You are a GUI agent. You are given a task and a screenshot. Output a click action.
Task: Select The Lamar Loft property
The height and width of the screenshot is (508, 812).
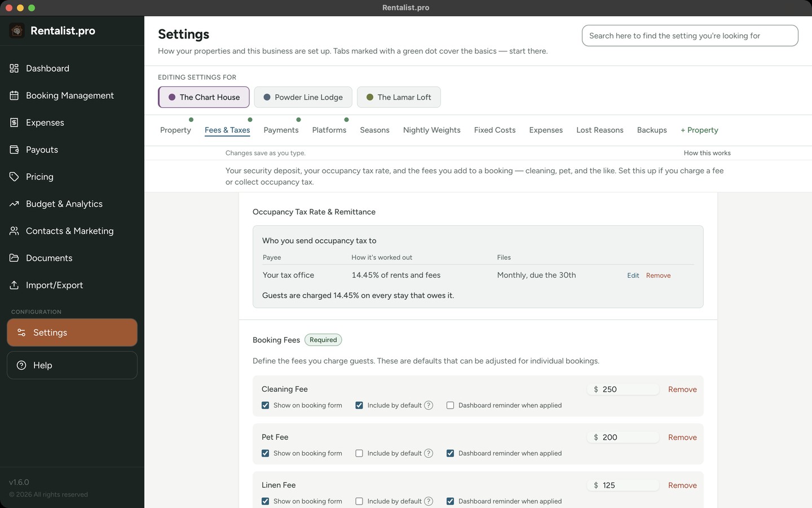tap(399, 97)
